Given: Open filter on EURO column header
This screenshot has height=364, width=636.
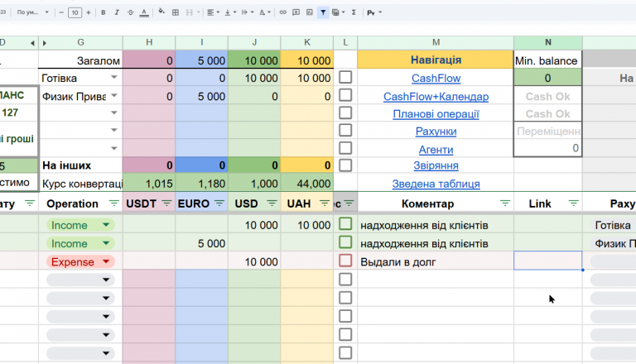Looking at the screenshot, I should [219, 203].
